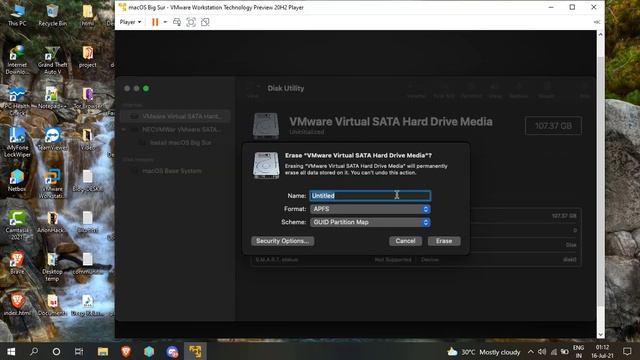Select Documents desktop icon
This screenshot has height=360, width=640.
click(52, 304)
